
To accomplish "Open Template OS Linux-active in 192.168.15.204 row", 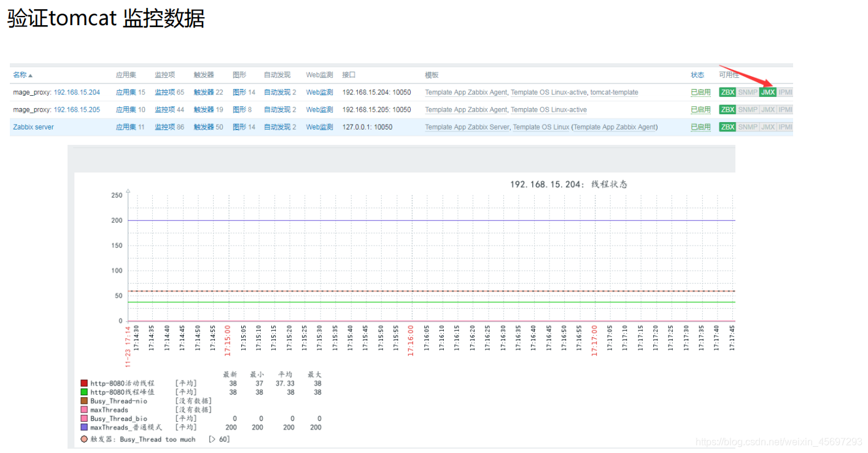I will click(549, 92).
